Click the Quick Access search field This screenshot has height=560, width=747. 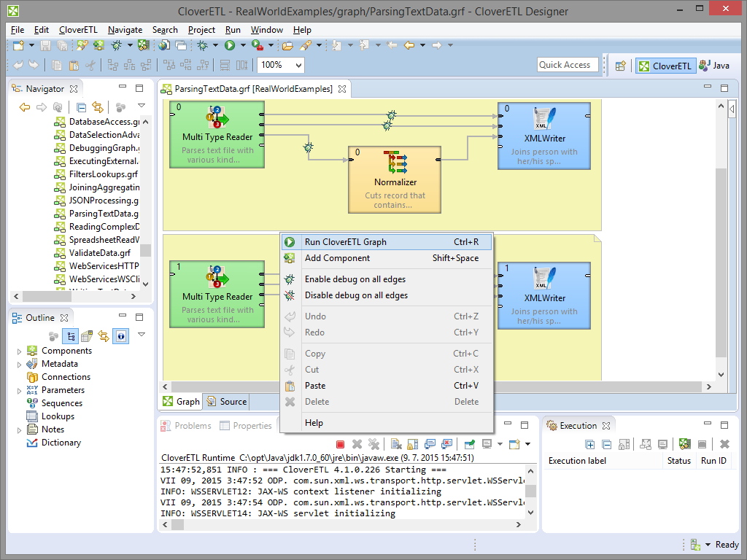(x=567, y=65)
